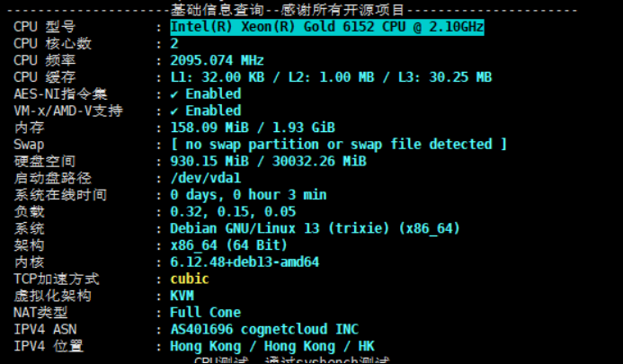The image size is (623, 364).
Task: Click the architecture value x86_64 (64 Bit)
Action: click(228, 245)
